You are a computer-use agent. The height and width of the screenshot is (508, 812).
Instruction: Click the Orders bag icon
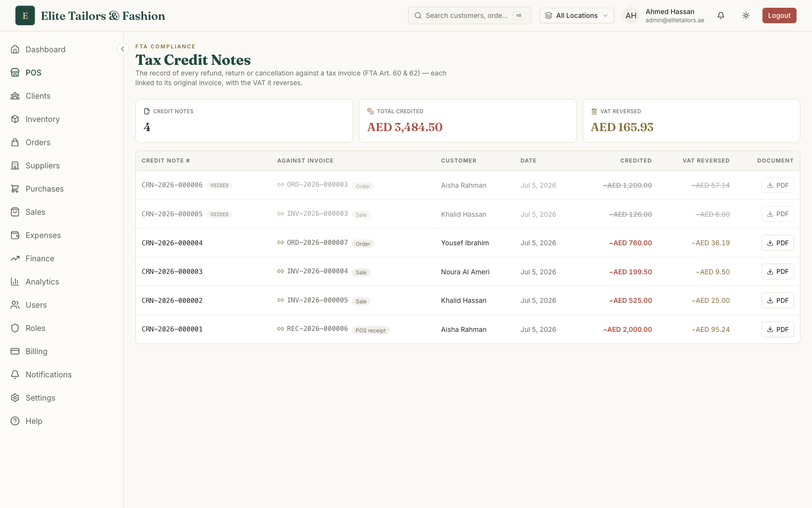(15, 142)
